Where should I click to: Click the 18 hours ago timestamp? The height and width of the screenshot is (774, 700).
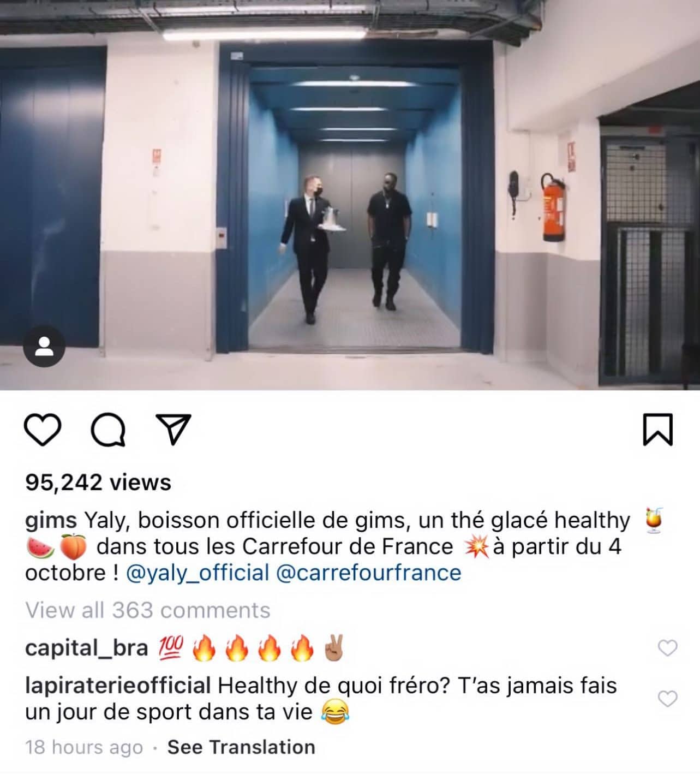coord(84,747)
